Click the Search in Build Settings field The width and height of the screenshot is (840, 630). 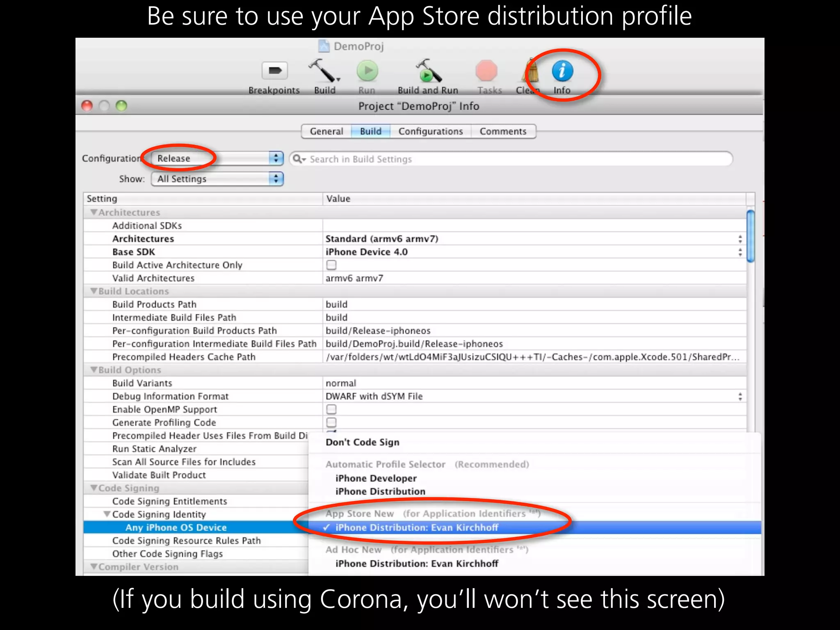tap(511, 159)
